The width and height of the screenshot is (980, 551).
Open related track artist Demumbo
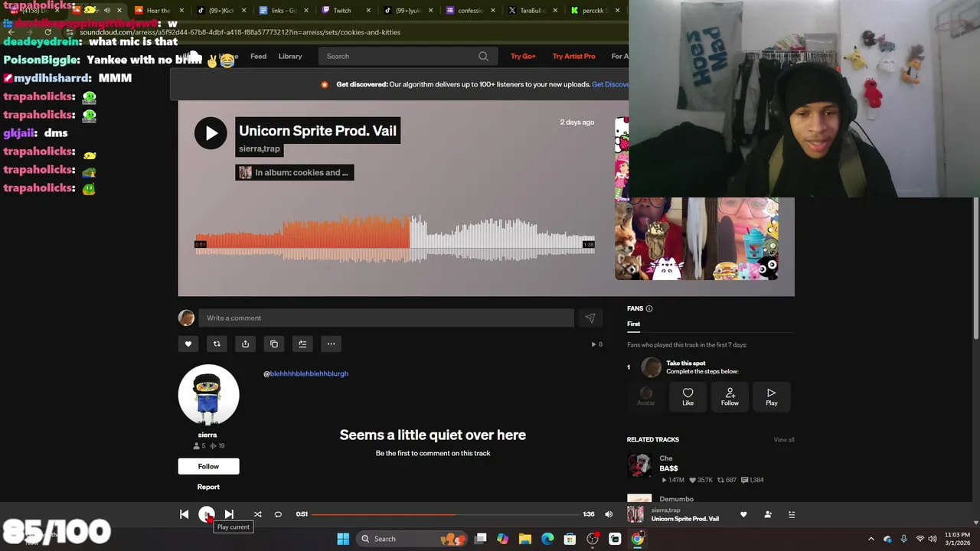tap(676, 499)
